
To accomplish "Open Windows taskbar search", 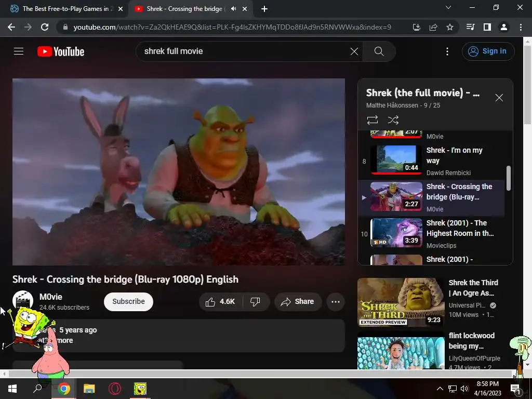I will click(x=37, y=389).
